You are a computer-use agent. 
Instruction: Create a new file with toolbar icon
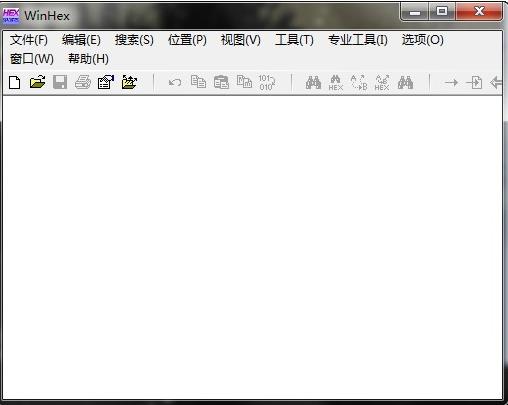[15, 82]
